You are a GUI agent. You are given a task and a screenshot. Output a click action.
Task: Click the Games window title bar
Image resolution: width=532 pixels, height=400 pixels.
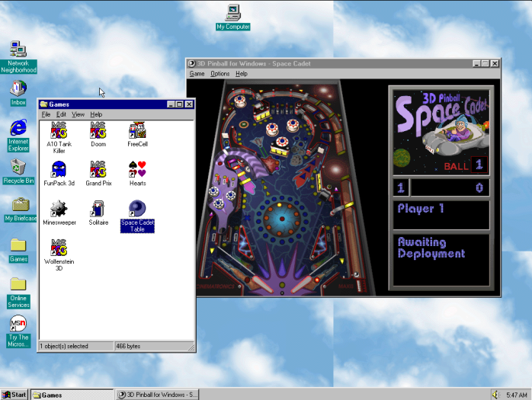point(116,104)
